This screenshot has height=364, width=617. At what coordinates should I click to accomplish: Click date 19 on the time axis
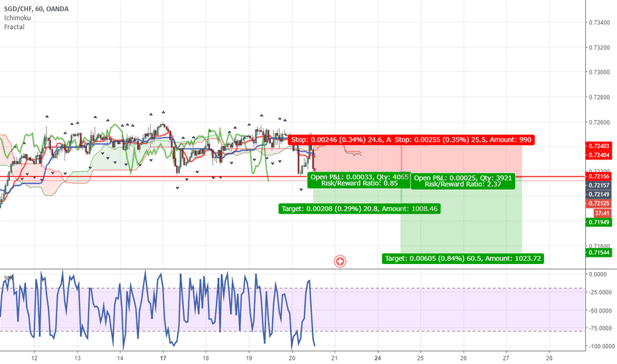(x=249, y=358)
